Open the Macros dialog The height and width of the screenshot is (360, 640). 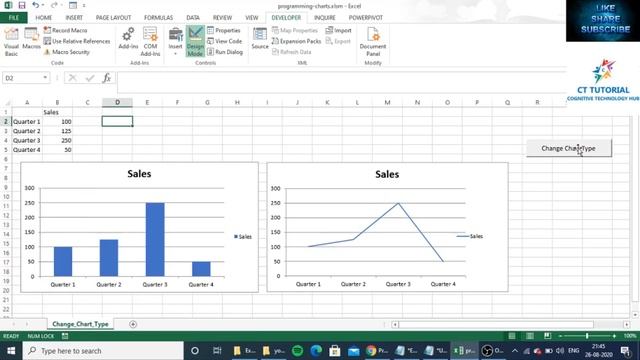[31, 39]
